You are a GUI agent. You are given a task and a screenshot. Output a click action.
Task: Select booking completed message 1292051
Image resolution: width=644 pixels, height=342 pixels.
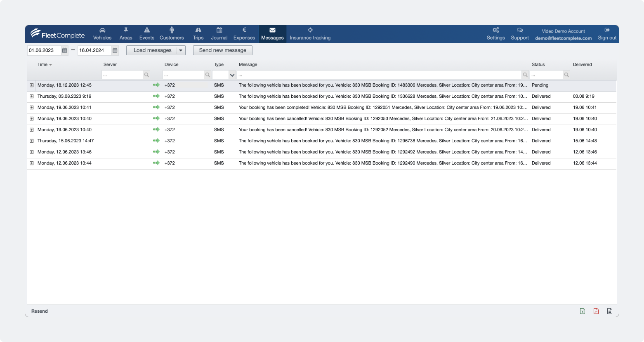point(383,107)
